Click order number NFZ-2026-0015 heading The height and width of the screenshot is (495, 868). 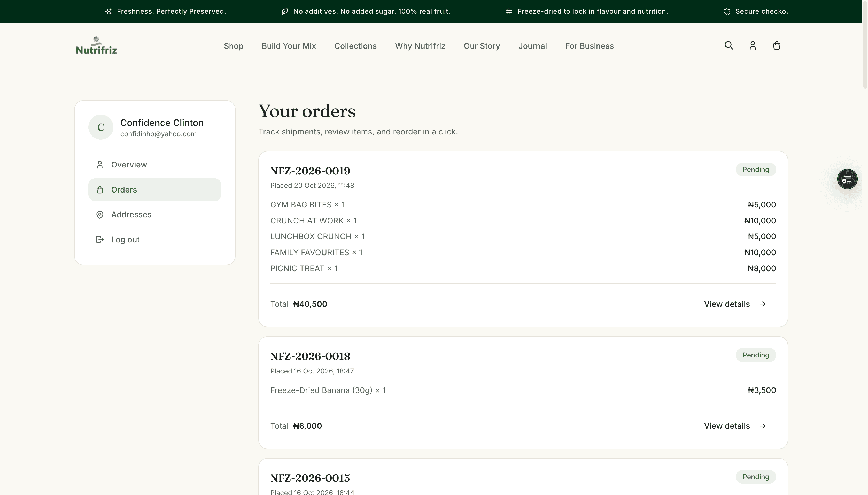click(310, 478)
